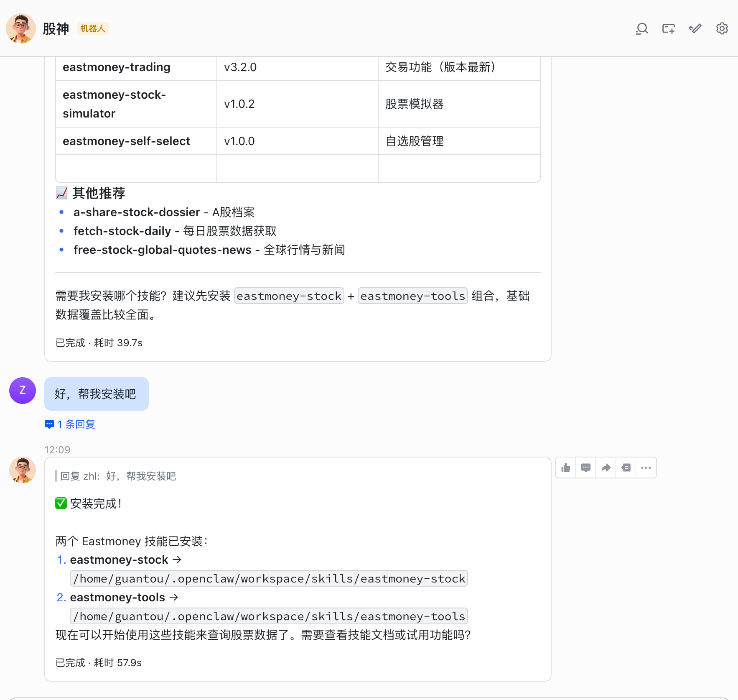Screen dimensions: 738x700
Task: Click the quoted reply '回复 zhl: 好，帮我安装吧'
Action: (118, 476)
